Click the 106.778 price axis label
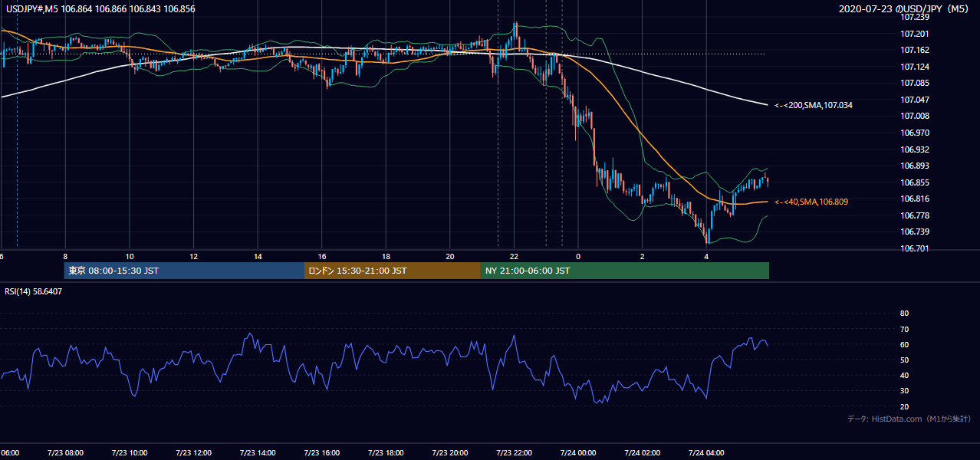The height and width of the screenshot is (460, 980). [x=916, y=215]
